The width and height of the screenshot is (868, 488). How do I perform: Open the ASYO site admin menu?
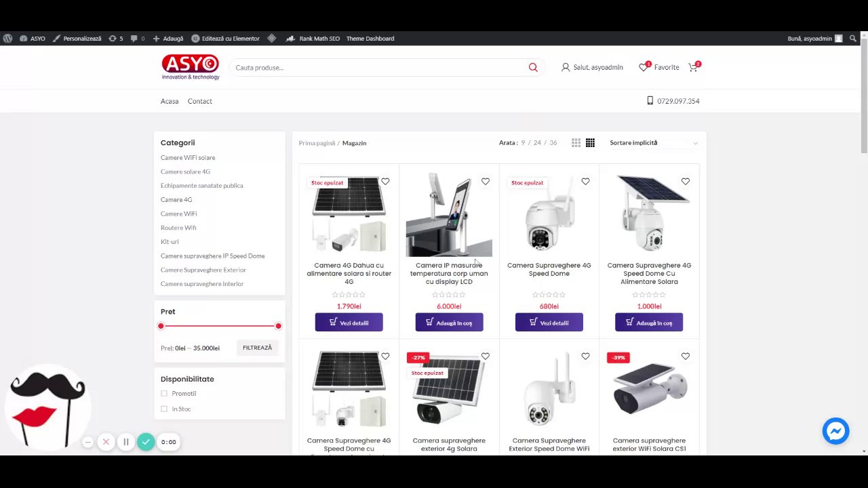33,39
